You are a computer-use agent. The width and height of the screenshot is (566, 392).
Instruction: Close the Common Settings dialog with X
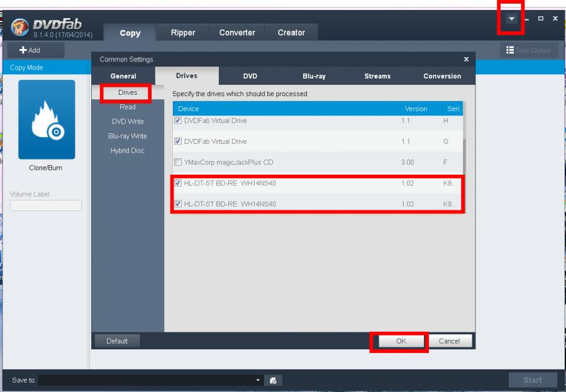467,59
